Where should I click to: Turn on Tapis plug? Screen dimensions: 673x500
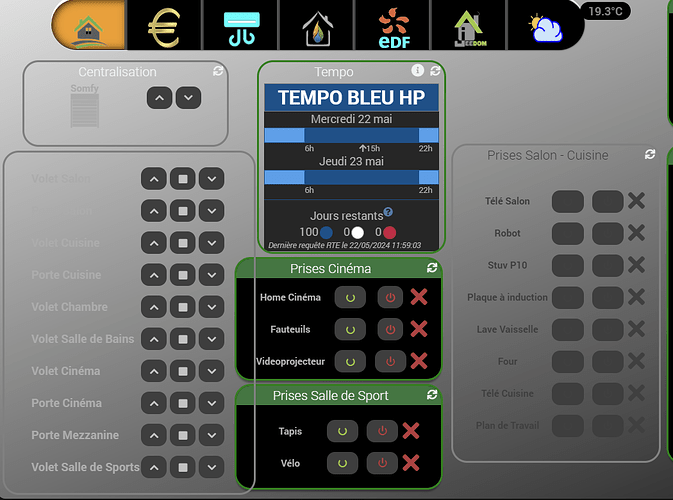pos(342,431)
